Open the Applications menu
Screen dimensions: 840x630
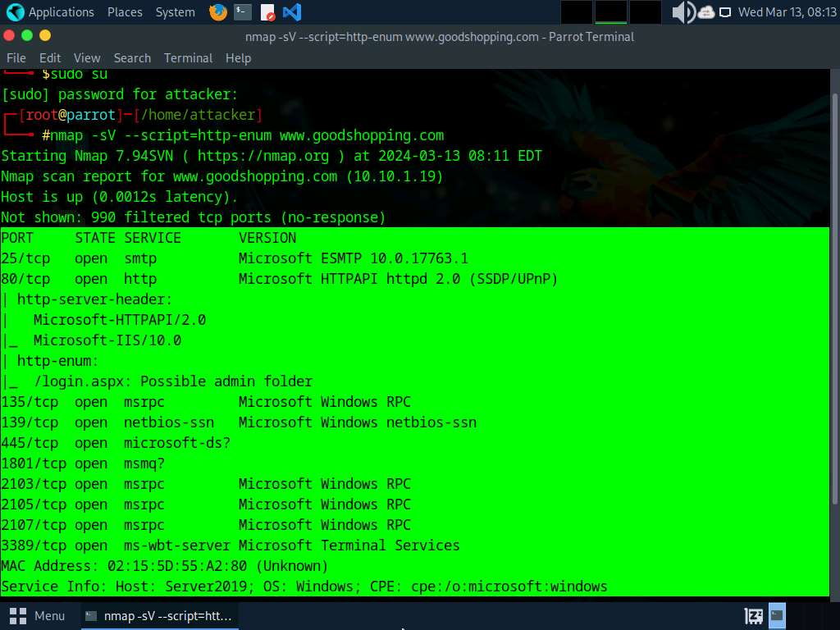pos(61,12)
